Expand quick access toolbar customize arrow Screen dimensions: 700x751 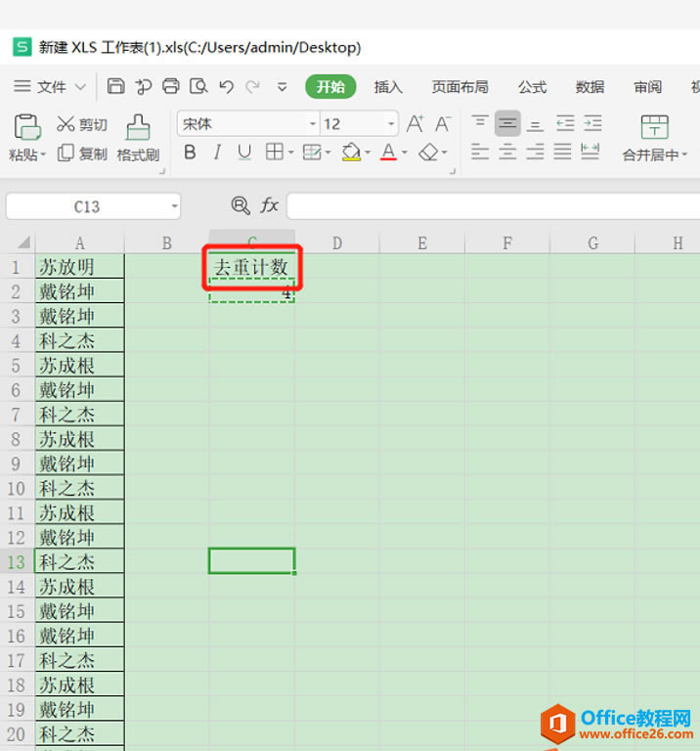click(282, 87)
